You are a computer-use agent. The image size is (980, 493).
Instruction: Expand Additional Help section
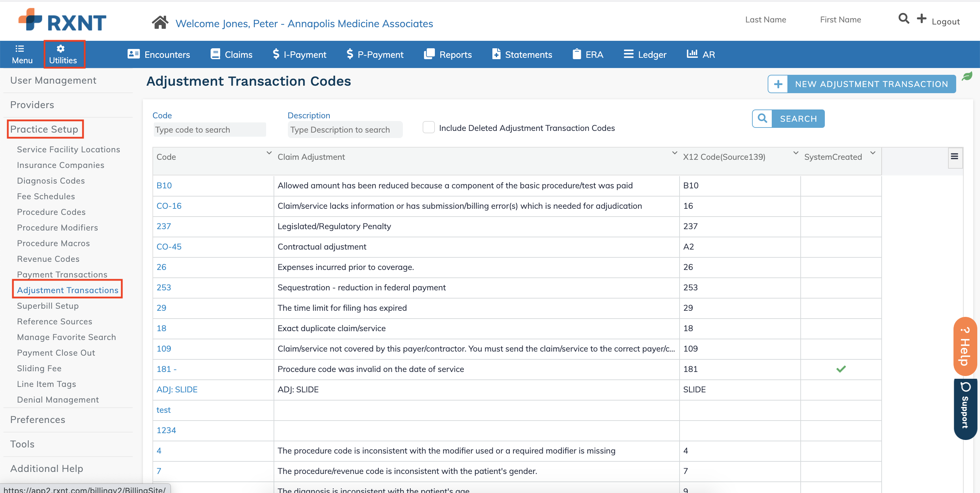click(x=47, y=468)
